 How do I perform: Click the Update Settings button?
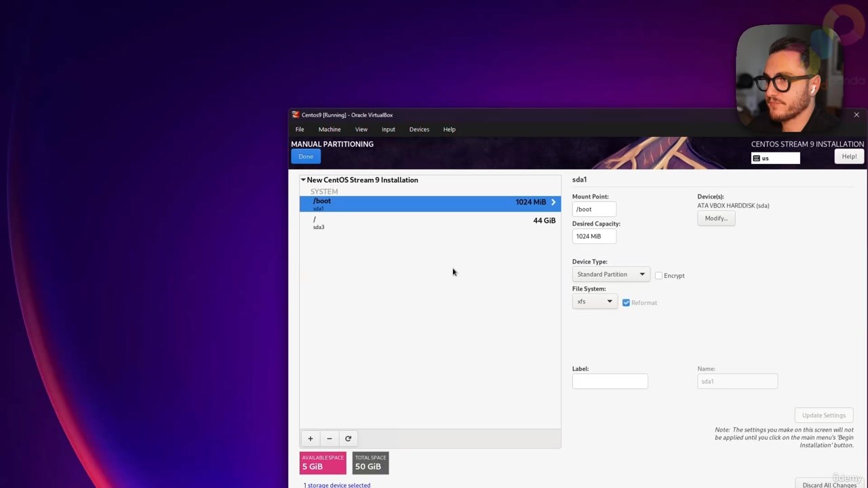(x=824, y=415)
